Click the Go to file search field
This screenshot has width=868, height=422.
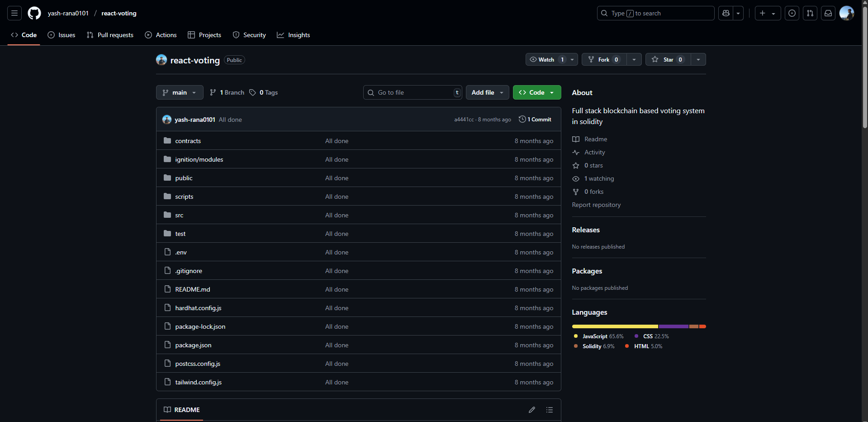pos(413,92)
